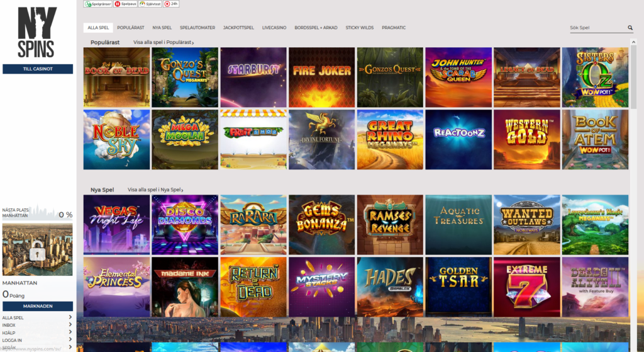This screenshot has height=352, width=644.
Task: Select the Fruit Shop game
Action: tap(253, 139)
